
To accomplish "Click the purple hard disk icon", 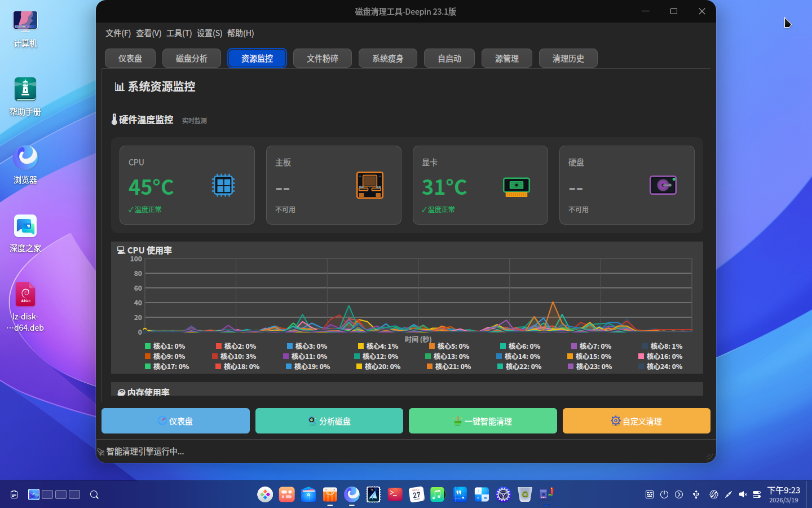I will pyautogui.click(x=663, y=185).
